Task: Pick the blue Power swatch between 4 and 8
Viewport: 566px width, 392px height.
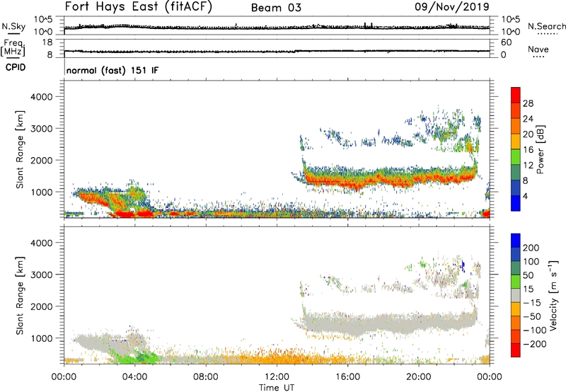Action: click(516, 188)
